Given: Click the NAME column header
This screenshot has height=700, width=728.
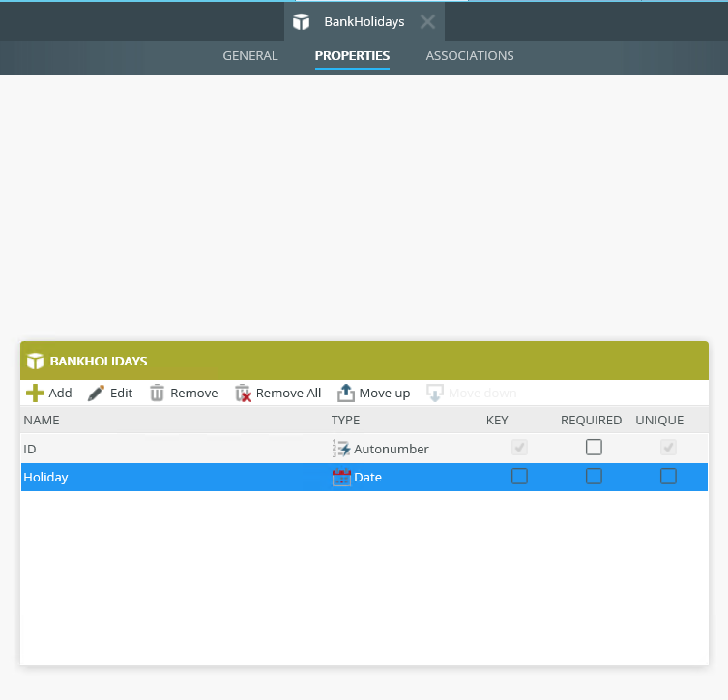Looking at the screenshot, I should click(x=42, y=420).
